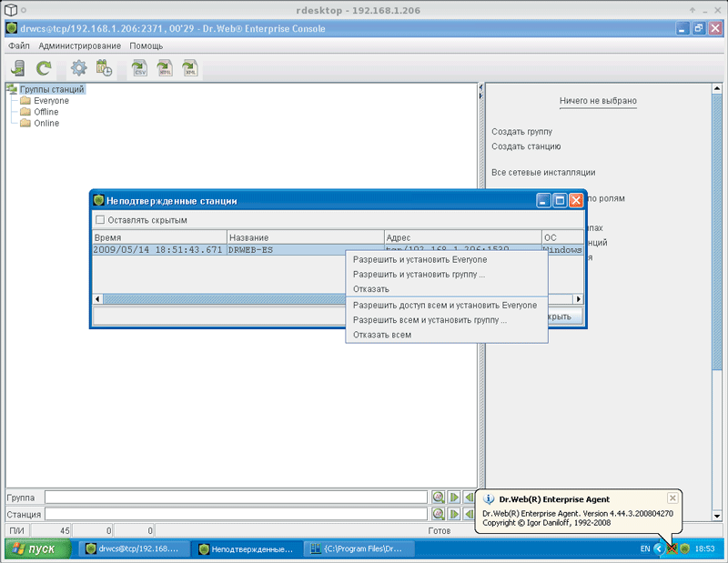Open the schedule calendar-clock icon

click(104, 68)
